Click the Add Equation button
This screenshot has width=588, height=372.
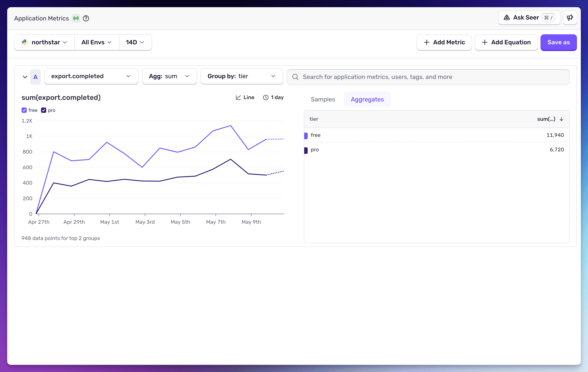506,42
